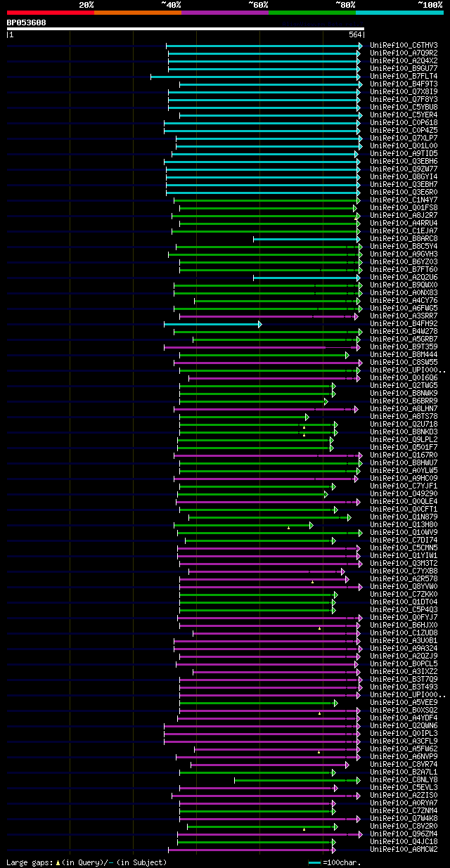This screenshot has width=450, height=868.
Task: Select the UniRef100_A2Q2U6 label
Action: tap(404, 278)
